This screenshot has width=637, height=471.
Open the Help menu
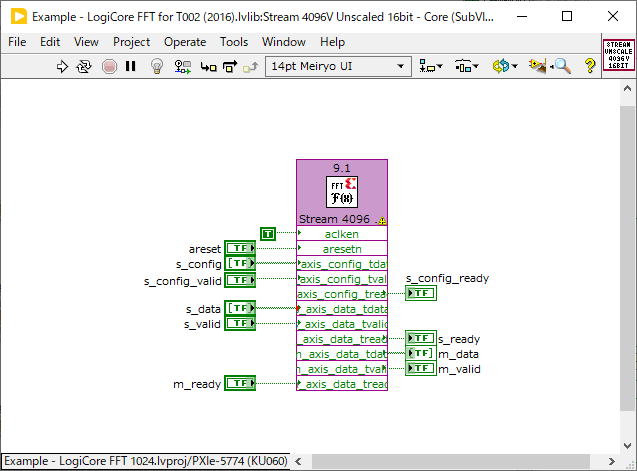click(332, 42)
